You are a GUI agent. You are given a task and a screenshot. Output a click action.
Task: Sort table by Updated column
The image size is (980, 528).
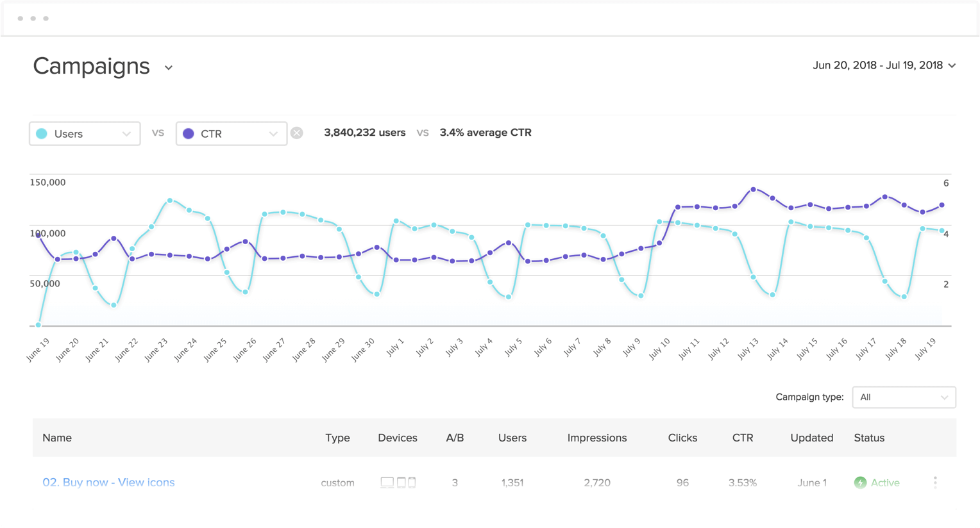coord(811,438)
